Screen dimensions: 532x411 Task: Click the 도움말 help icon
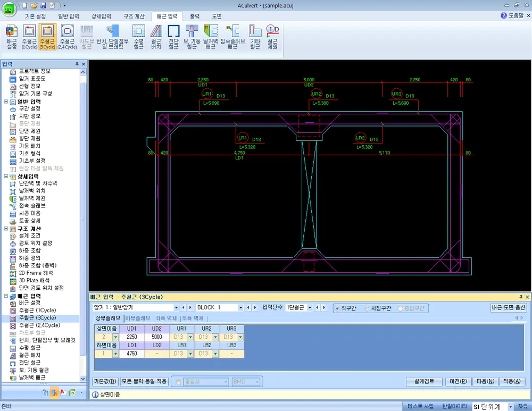tap(504, 15)
